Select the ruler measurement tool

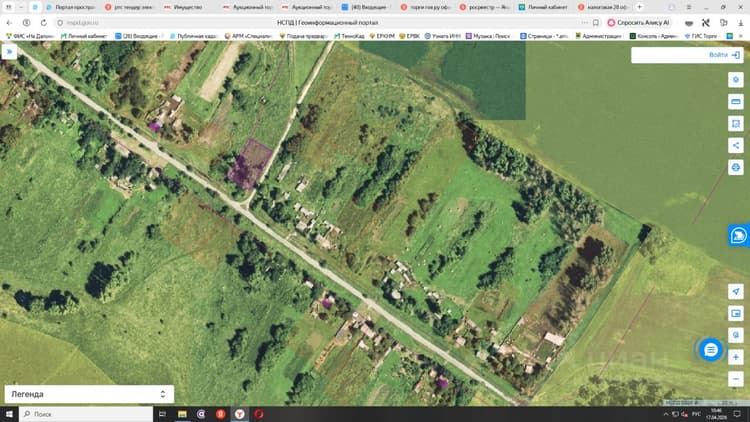click(736, 101)
